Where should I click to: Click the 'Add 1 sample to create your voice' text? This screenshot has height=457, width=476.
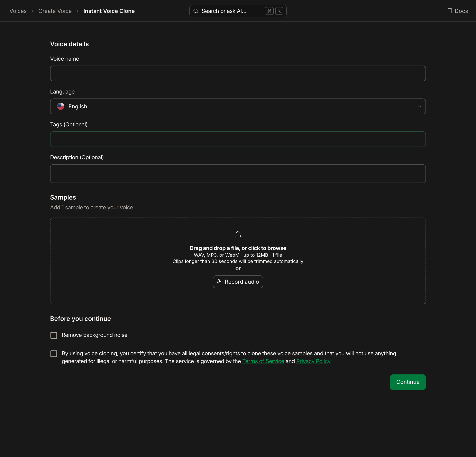coord(92,208)
